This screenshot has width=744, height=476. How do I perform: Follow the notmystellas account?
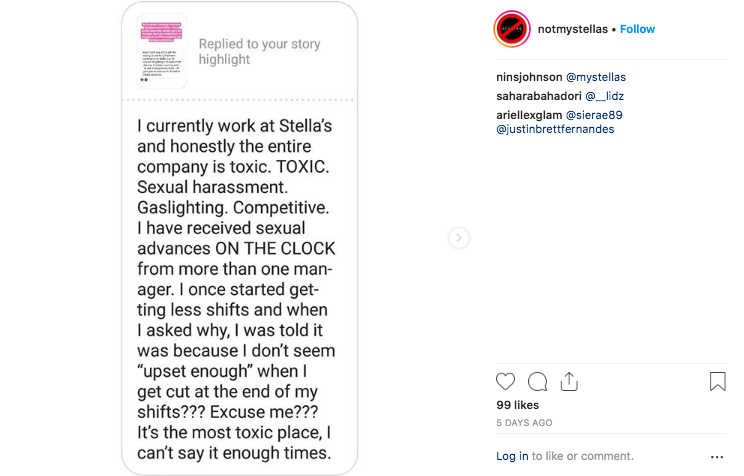pyautogui.click(x=637, y=29)
